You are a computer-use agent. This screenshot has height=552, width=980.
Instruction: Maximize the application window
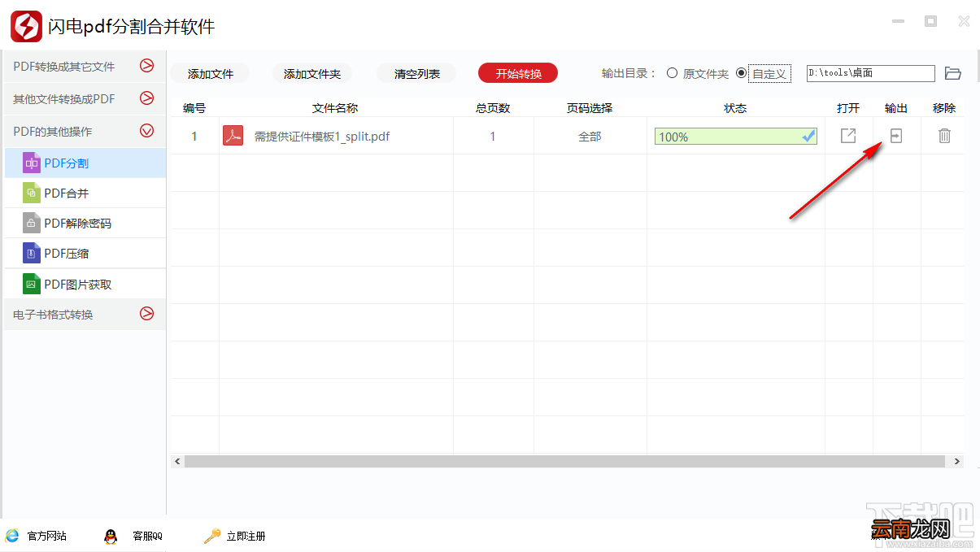(930, 22)
